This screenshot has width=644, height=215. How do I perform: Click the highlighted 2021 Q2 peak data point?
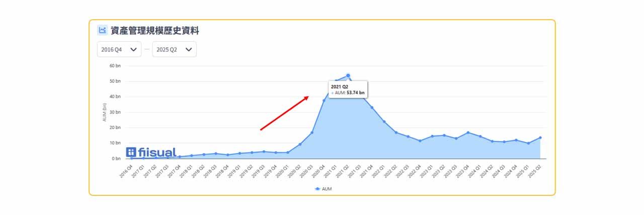pyautogui.click(x=348, y=76)
